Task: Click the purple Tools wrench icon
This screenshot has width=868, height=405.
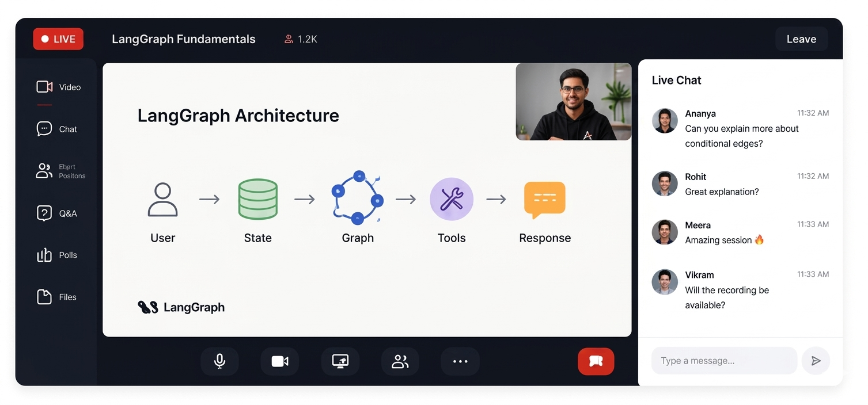Action: (452, 199)
